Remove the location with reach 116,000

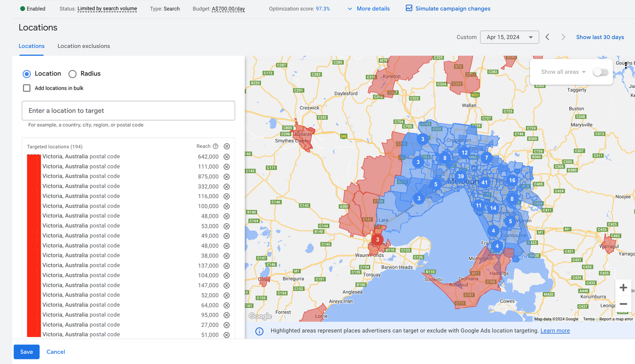227,196
